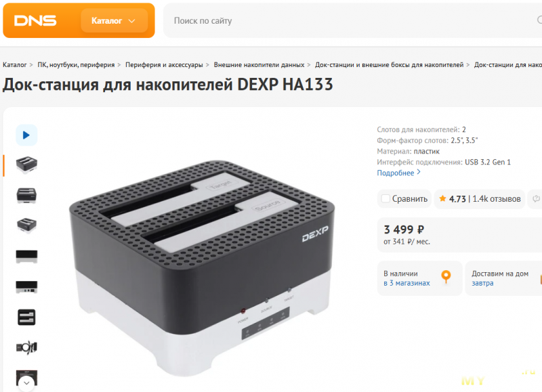Click the orange rating star icon
542x392 pixels.
442,198
